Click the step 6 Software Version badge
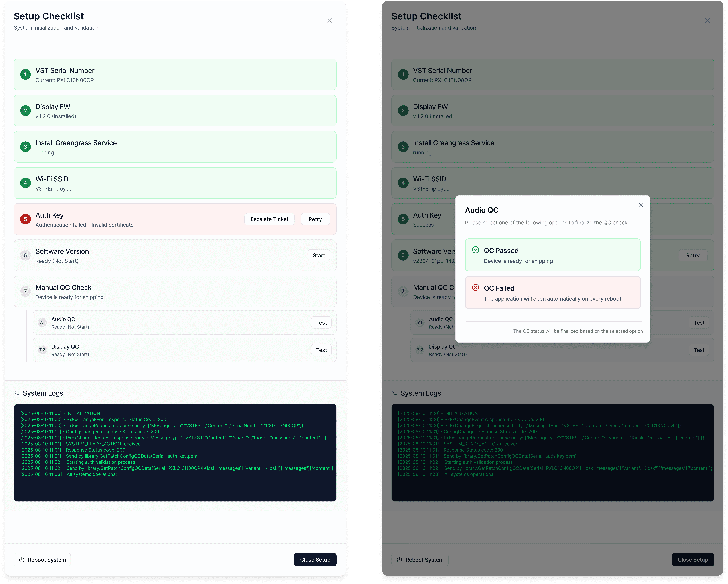 click(x=25, y=255)
